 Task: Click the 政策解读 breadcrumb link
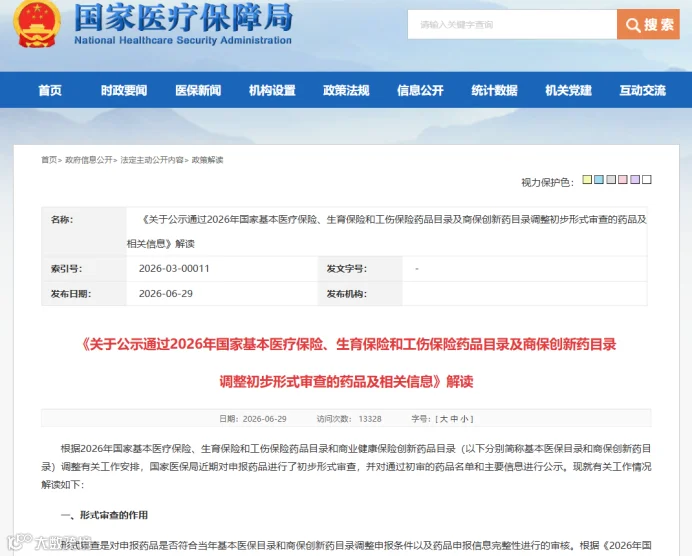(x=207, y=160)
